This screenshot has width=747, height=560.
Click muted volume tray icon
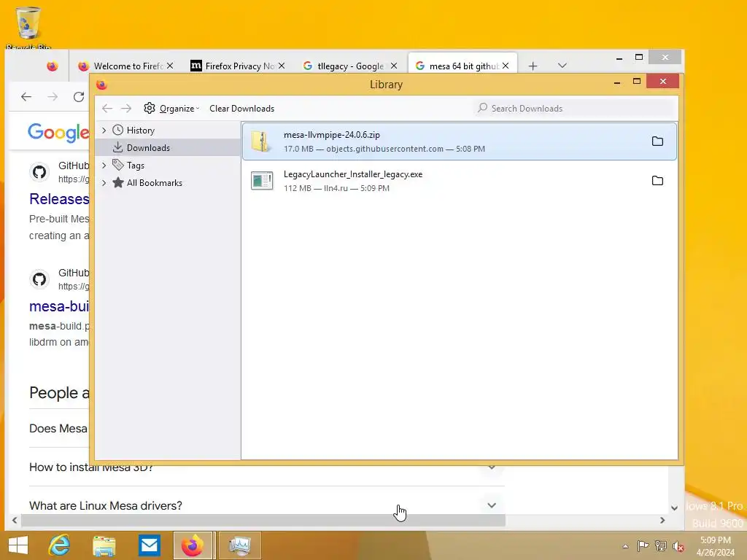pyautogui.click(x=678, y=546)
